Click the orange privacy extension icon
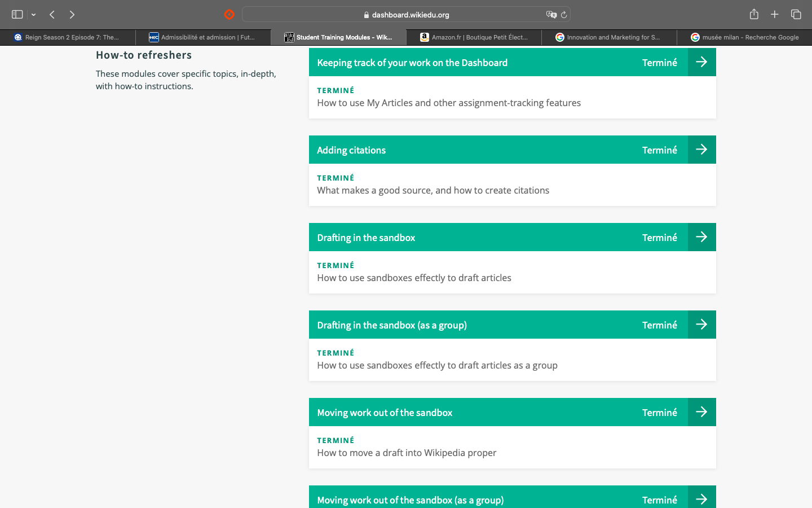The width and height of the screenshot is (812, 508). point(229,15)
